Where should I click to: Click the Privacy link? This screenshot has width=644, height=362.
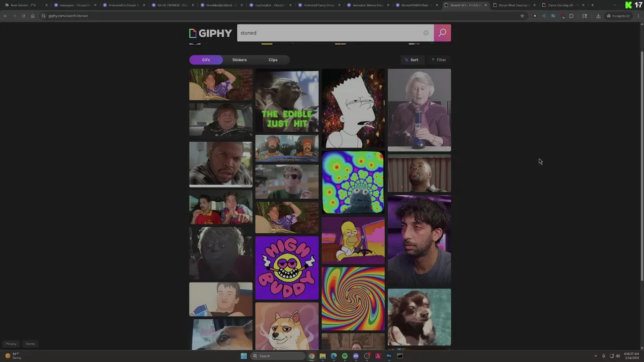click(11, 344)
